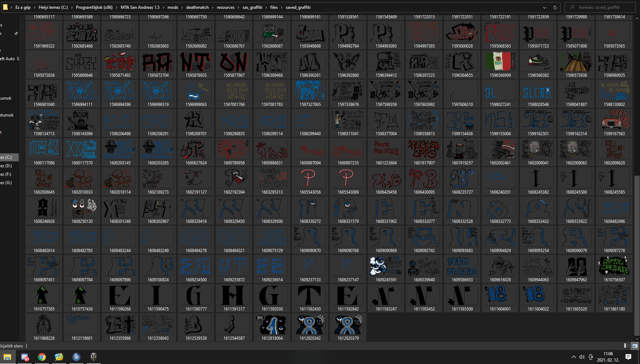Select the red car graffiti 1599167563

click(x=614, y=123)
